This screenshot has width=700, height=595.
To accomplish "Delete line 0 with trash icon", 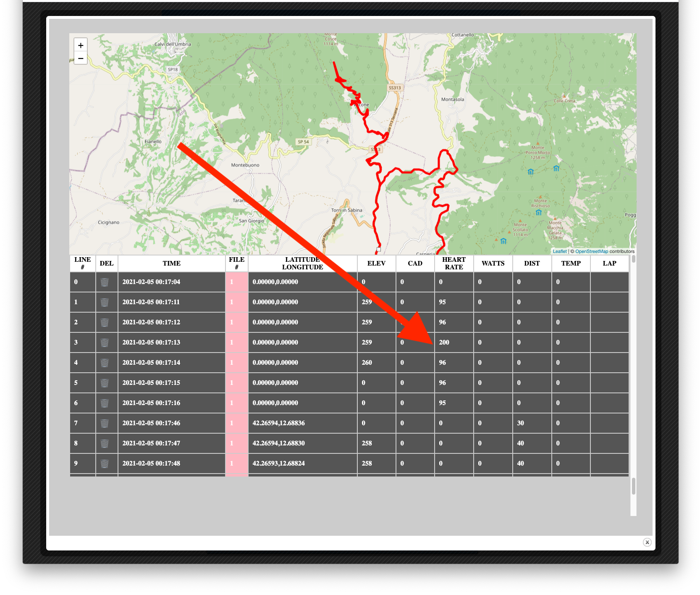I will tap(105, 282).
